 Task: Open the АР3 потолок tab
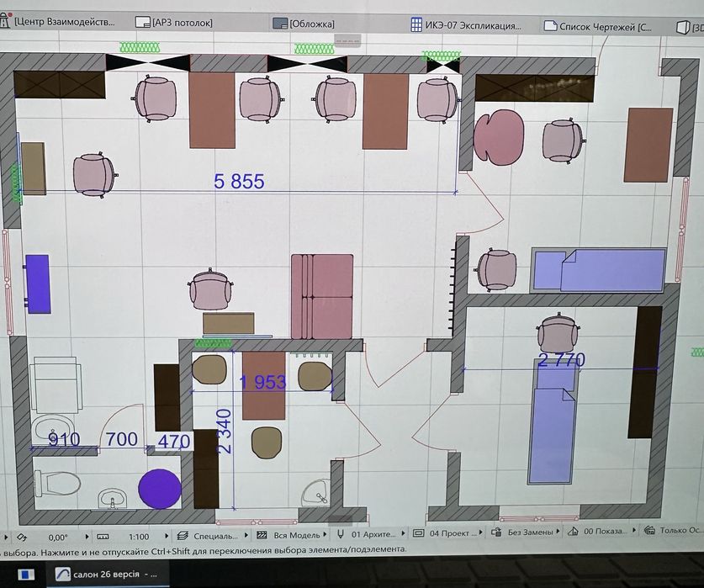[x=174, y=23]
